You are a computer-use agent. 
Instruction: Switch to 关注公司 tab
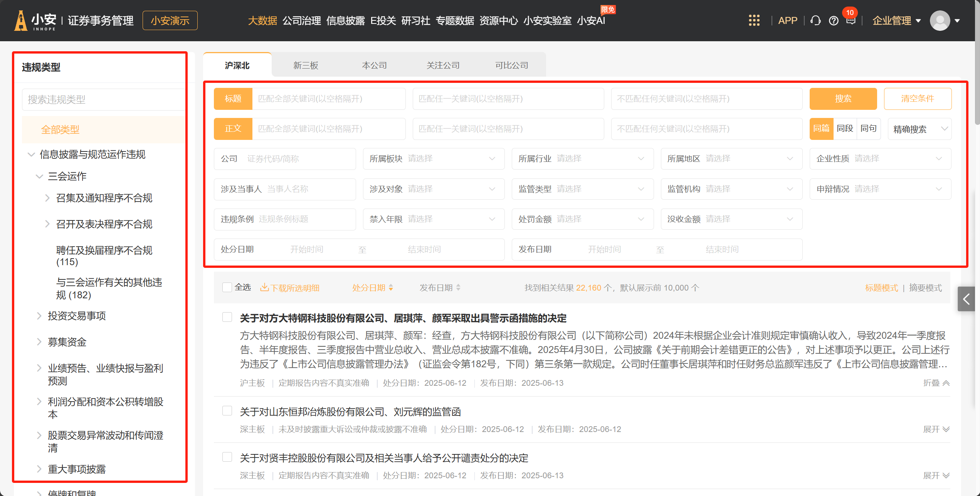coord(443,66)
